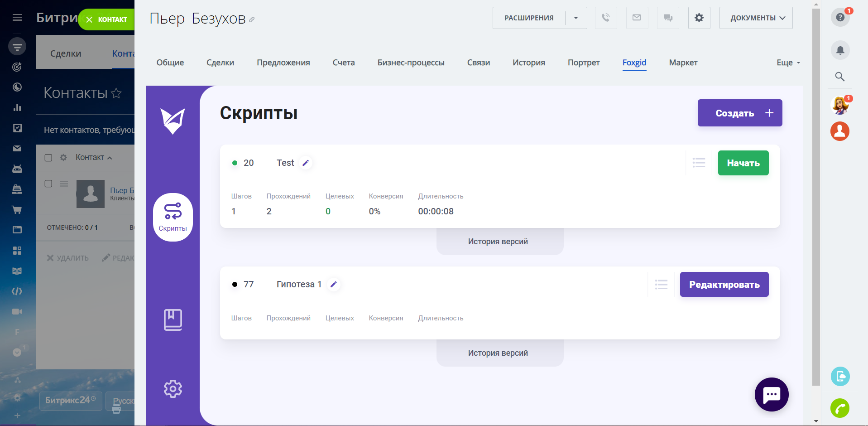The image size is (868, 426).
Task: Open the Документы dropdown
Action: click(756, 18)
